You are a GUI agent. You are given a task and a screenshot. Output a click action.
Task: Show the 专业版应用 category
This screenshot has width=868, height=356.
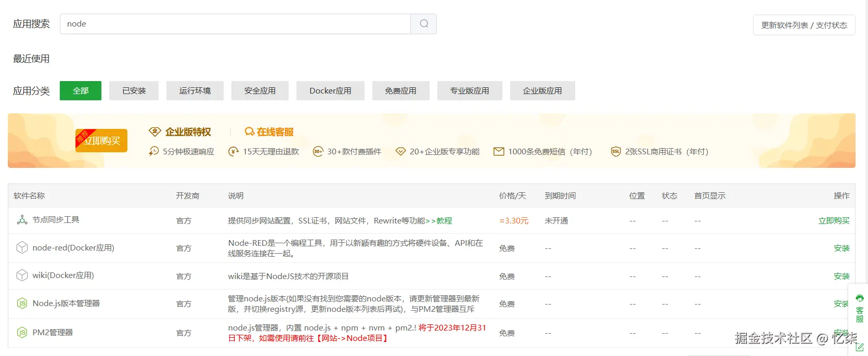tap(470, 91)
